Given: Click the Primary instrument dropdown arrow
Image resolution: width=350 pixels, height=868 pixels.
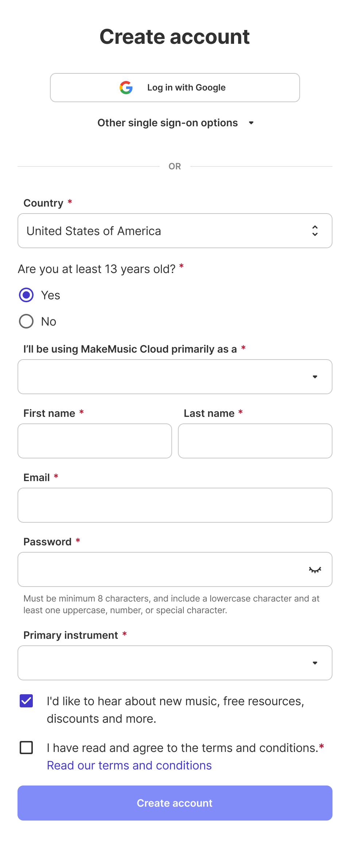Looking at the screenshot, I should [x=315, y=663].
